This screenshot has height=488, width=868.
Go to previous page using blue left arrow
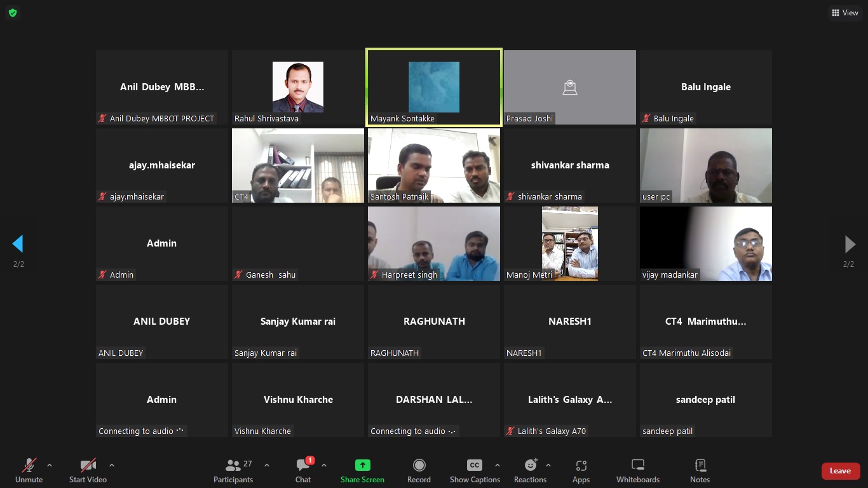pos(18,244)
